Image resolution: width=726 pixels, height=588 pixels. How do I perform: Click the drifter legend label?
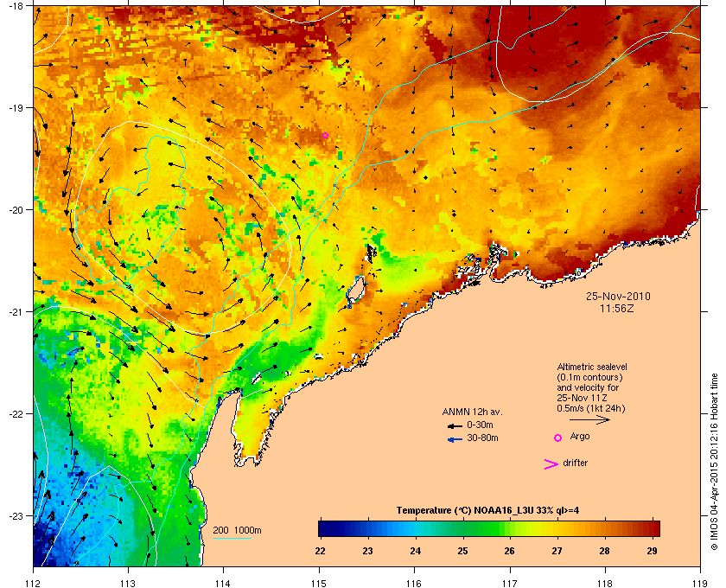click(575, 463)
